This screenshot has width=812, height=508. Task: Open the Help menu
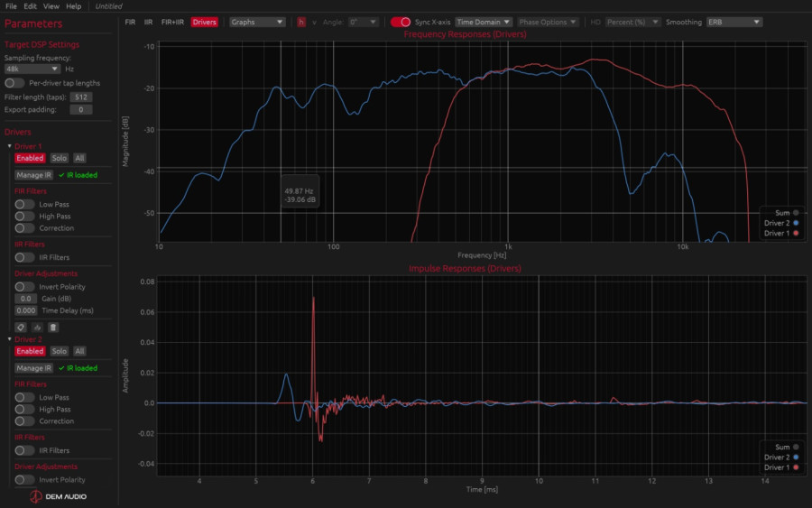pos(74,6)
